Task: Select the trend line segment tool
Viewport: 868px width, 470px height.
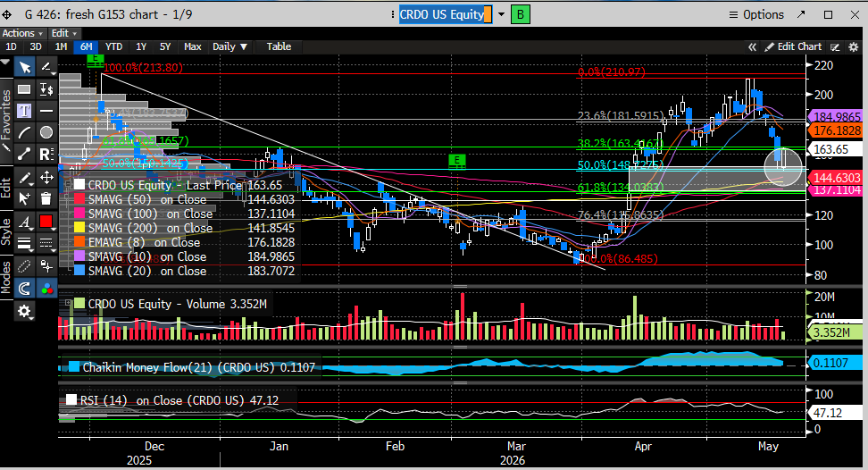Action: pos(24,154)
